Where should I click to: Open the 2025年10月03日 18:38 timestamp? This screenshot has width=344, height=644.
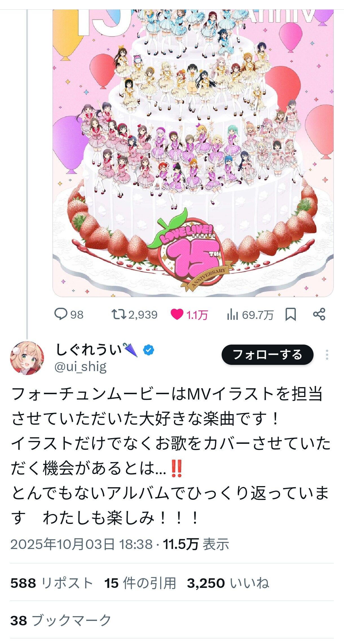tap(81, 544)
